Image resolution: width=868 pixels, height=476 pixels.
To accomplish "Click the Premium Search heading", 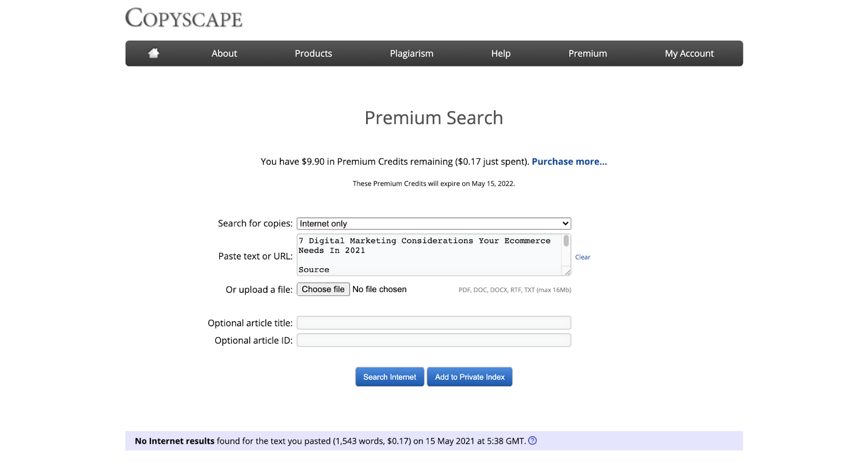I will click(x=434, y=118).
